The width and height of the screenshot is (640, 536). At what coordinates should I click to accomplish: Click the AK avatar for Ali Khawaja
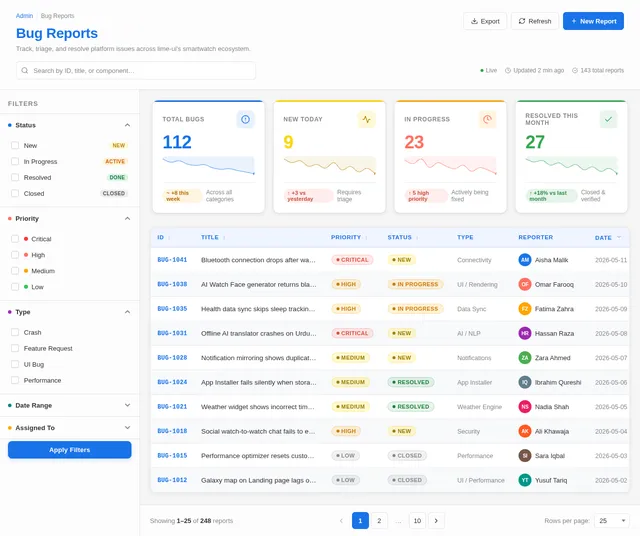click(525, 431)
